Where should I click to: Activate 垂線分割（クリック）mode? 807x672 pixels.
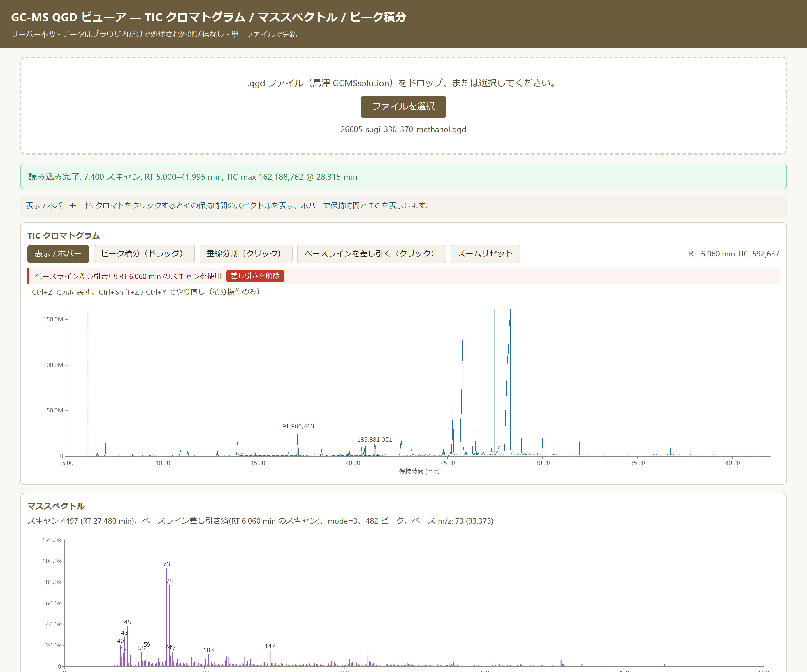point(245,254)
